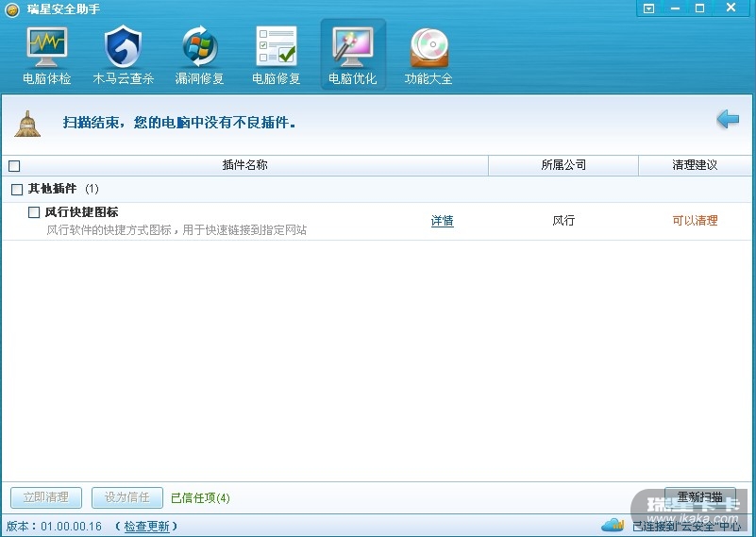Click the blue back arrow icon
Image resolution: width=756 pixels, height=537 pixels.
click(x=728, y=119)
